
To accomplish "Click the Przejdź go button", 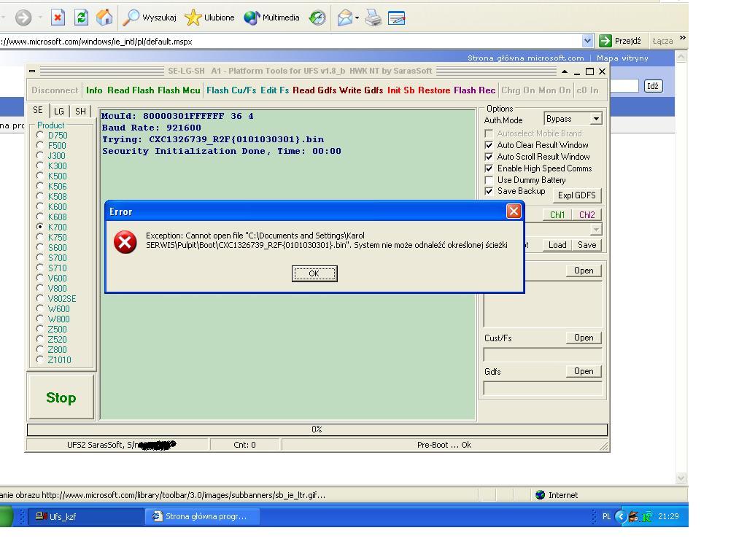I will (621, 41).
